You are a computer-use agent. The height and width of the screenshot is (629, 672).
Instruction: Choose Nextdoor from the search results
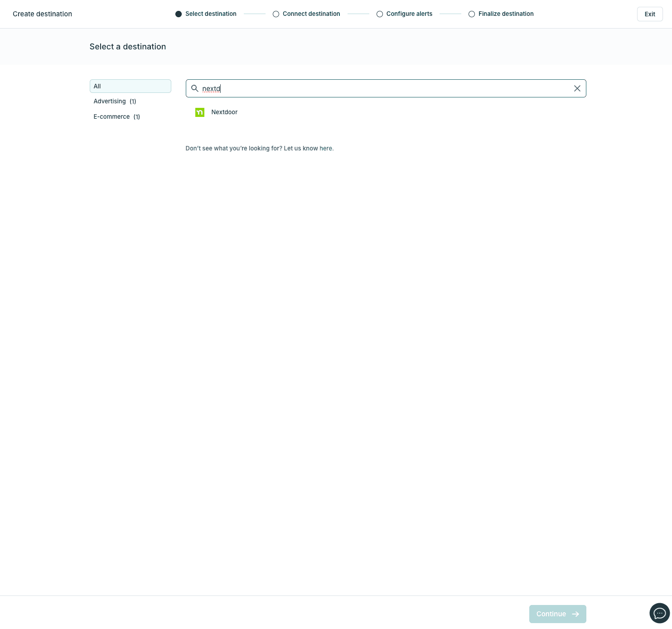pos(224,112)
